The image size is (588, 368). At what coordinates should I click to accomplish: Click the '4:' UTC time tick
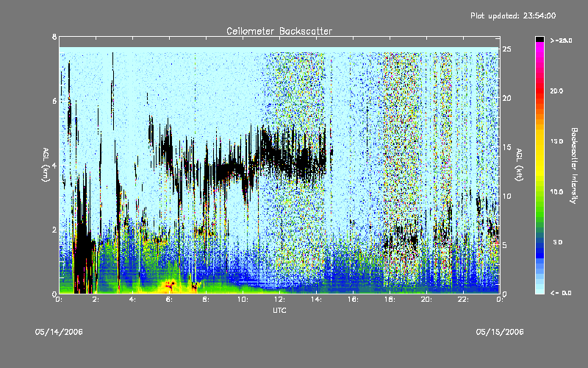[132, 300]
